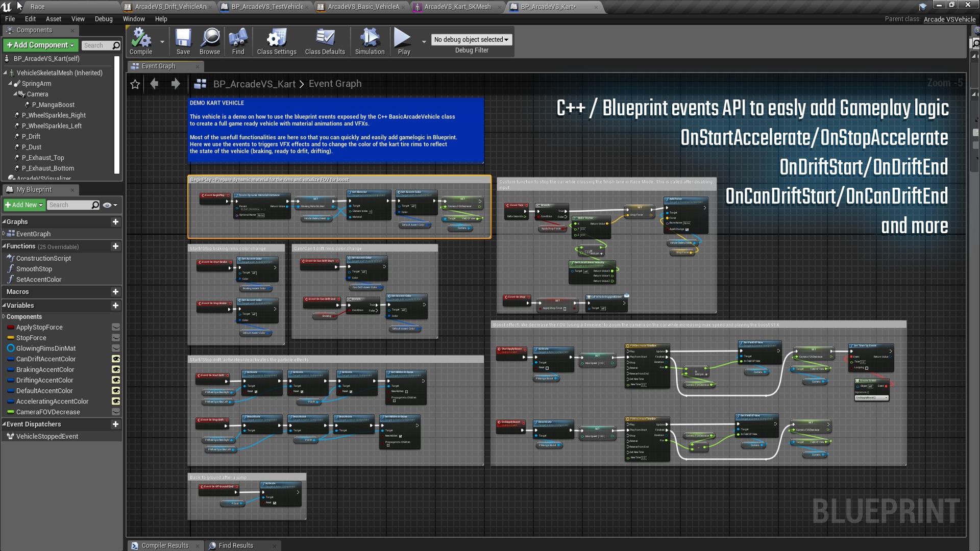Open the Find tool for this blueprint

(x=238, y=41)
